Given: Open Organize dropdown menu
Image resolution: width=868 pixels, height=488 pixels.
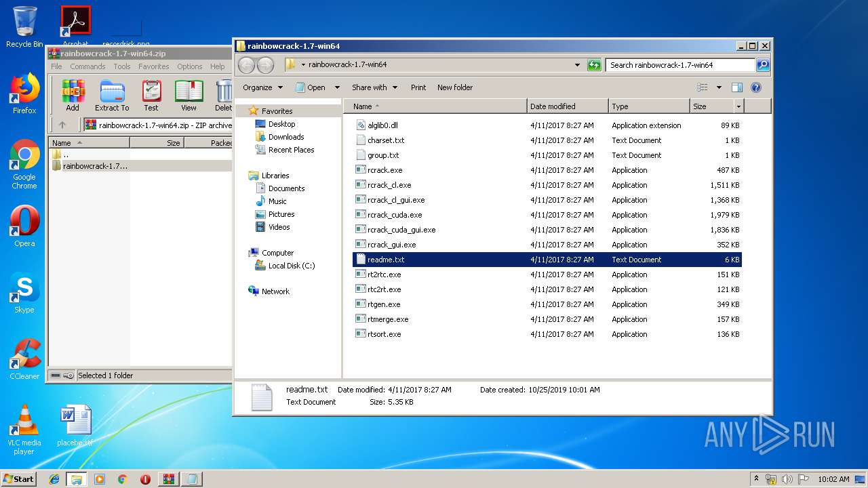Looking at the screenshot, I should (x=262, y=87).
